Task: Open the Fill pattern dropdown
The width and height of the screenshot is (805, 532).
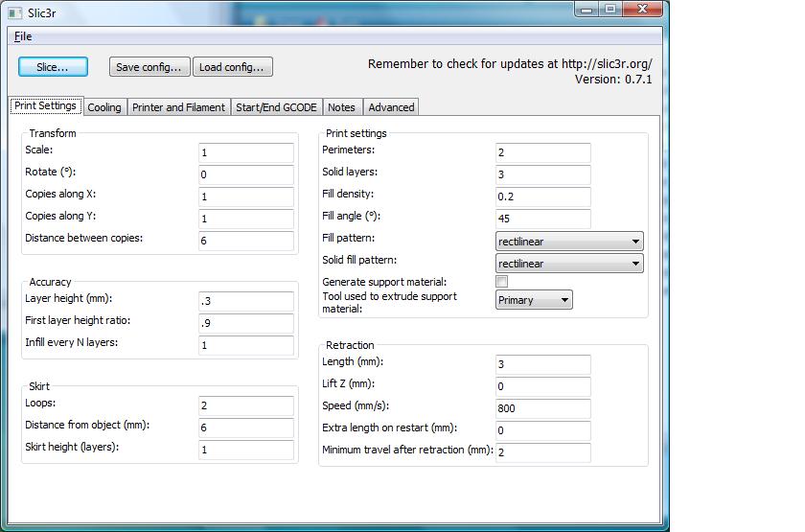Action: click(x=569, y=242)
